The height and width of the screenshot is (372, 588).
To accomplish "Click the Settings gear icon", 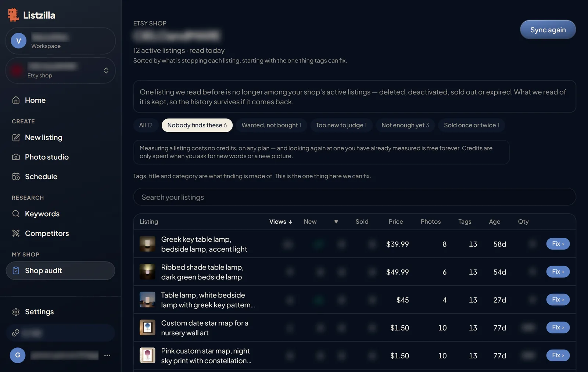I will pyautogui.click(x=16, y=312).
